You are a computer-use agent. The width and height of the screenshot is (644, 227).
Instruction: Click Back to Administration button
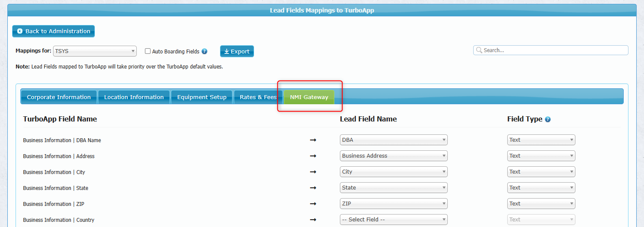pos(53,31)
